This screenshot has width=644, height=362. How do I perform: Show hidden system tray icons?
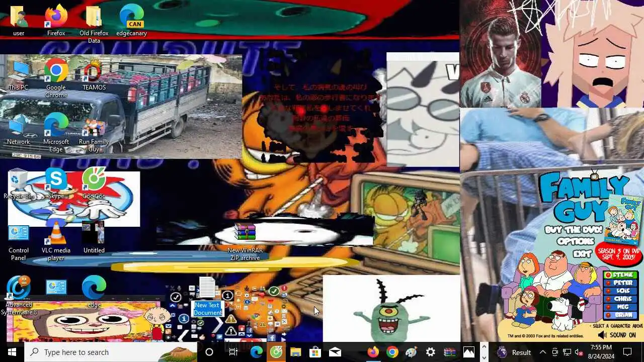(543, 352)
